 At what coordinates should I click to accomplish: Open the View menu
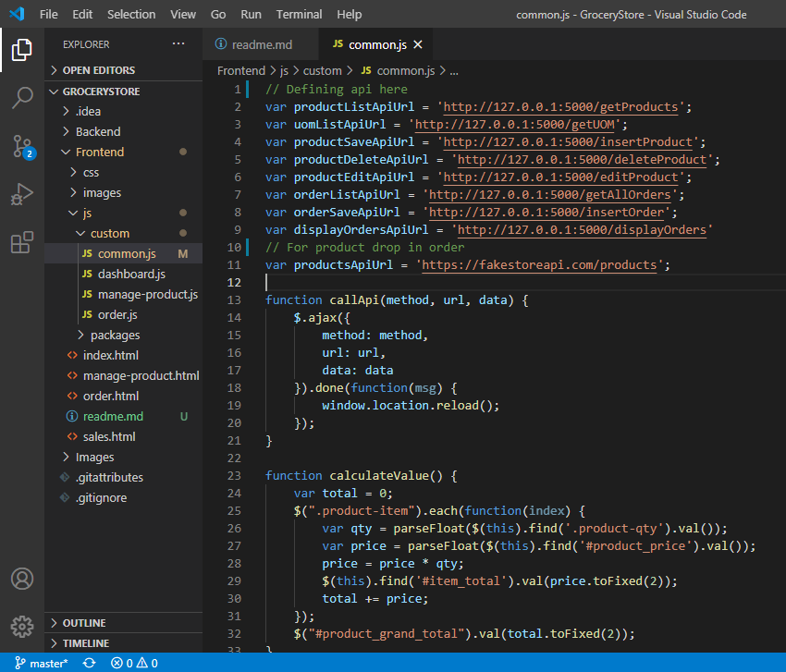pyautogui.click(x=183, y=14)
